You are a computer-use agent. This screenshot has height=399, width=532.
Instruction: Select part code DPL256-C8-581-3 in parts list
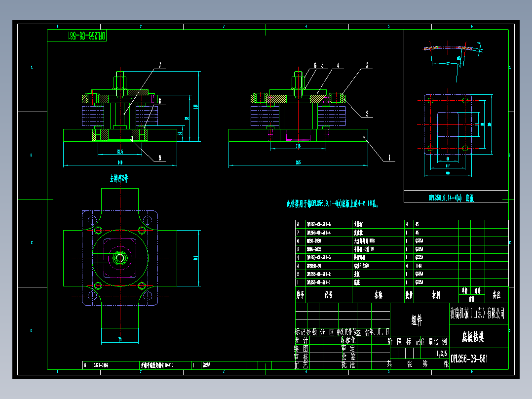(319, 257)
